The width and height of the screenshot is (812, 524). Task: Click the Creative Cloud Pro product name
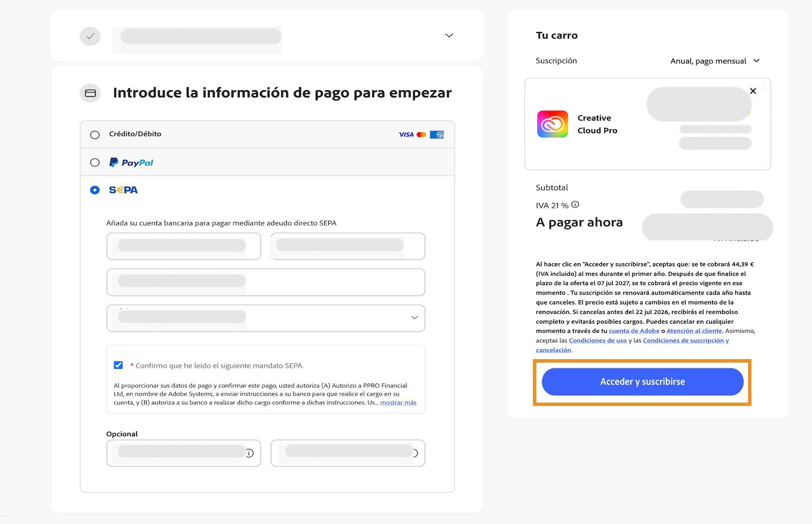point(597,124)
